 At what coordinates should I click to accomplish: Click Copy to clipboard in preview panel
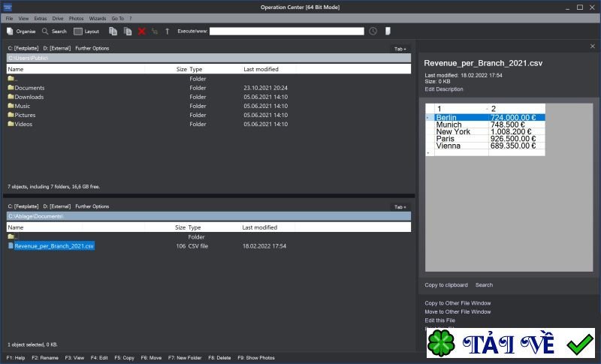[445, 285]
